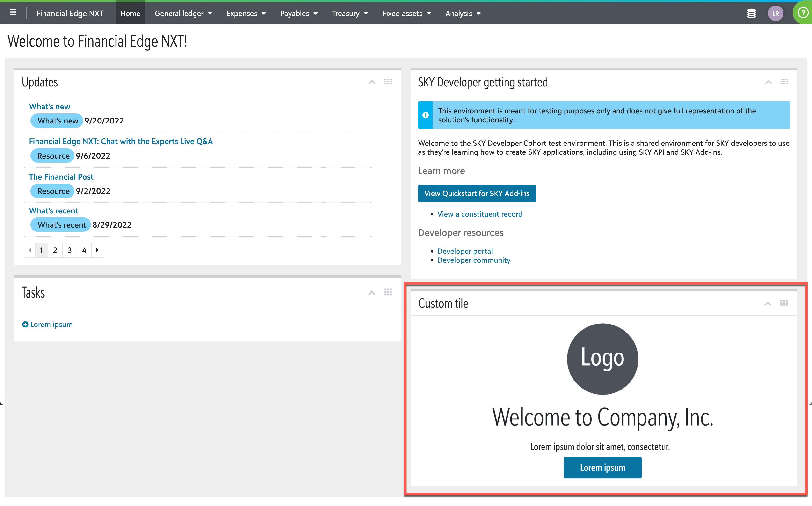Click the plus icon beside Lorem ipsum task
The width and height of the screenshot is (812, 506).
(x=25, y=324)
